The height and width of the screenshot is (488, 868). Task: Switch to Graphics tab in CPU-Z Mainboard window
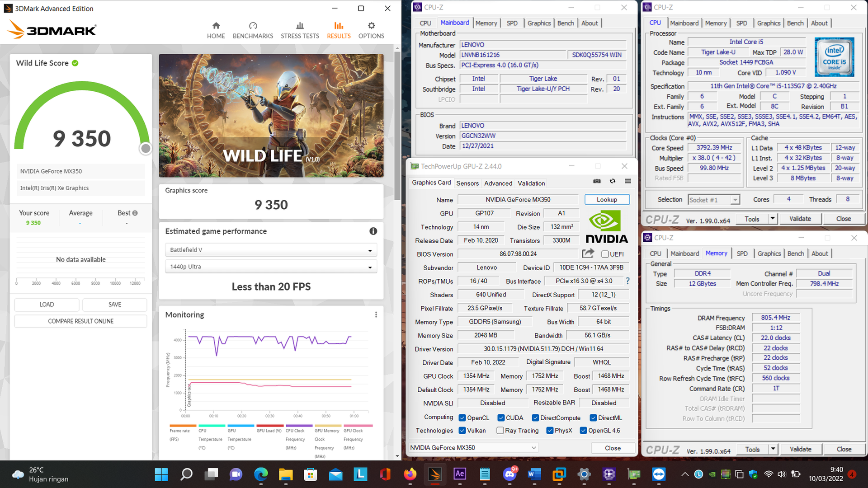click(539, 23)
